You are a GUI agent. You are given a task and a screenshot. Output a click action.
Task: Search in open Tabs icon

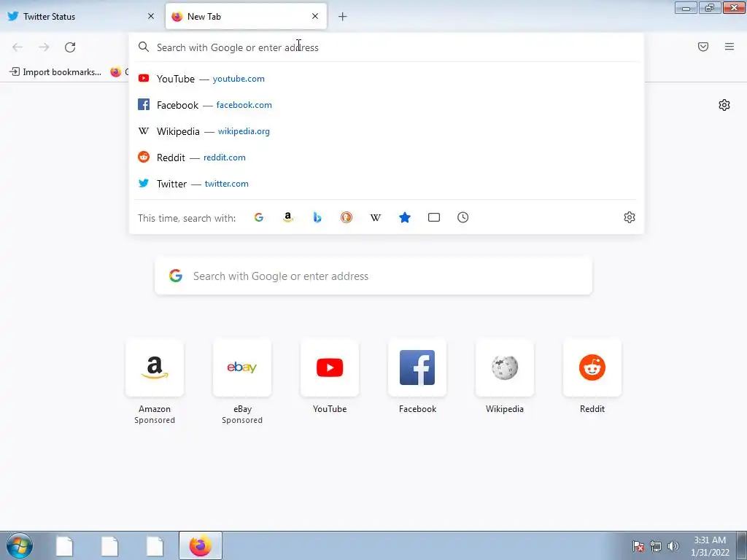coord(434,217)
